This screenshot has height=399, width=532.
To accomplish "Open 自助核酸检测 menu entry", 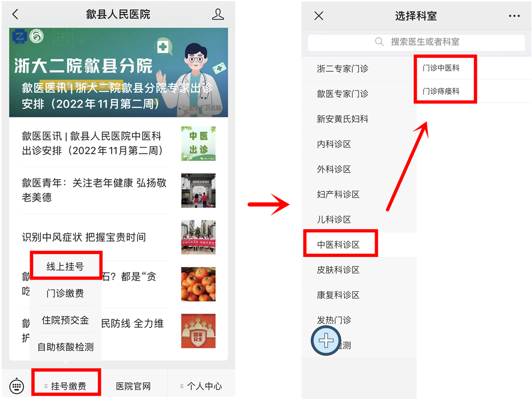I will (65, 347).
